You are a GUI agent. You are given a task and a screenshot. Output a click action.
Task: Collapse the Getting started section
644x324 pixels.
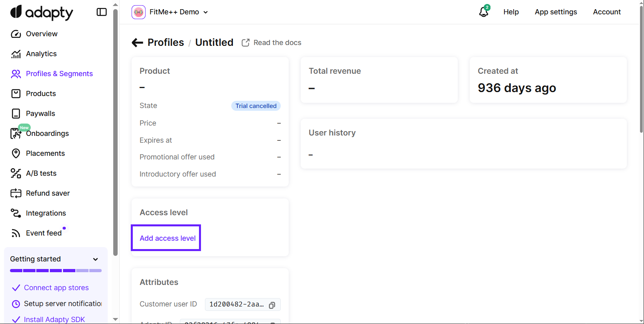click(95, 259)
